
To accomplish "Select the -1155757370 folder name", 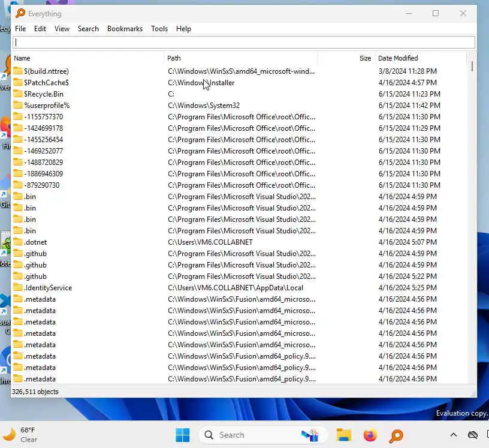I will pos(43,117).
